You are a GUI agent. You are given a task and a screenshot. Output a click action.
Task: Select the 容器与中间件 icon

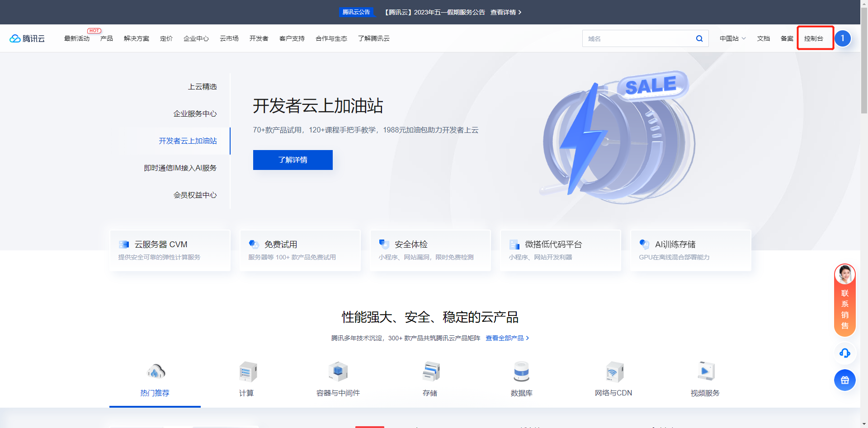coord(339,372)
